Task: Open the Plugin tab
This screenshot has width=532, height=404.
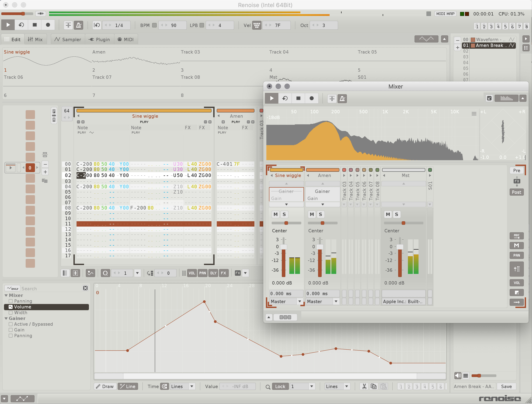Action: [x=99, y=39]
